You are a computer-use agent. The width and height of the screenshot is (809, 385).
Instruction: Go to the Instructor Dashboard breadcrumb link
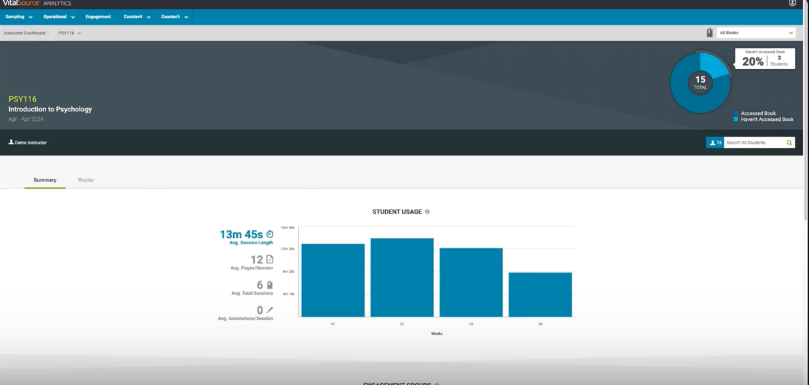[x=25, y=33]
